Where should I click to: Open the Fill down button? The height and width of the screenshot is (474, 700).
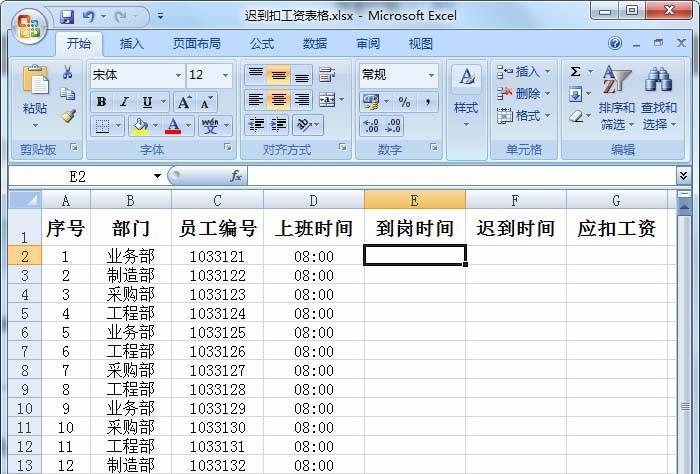[x=575, y=94]
